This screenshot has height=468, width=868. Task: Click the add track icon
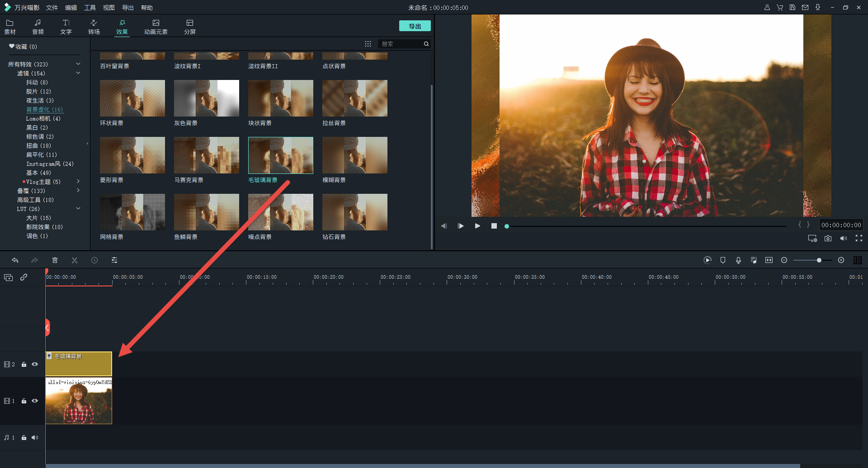point(9,277)
